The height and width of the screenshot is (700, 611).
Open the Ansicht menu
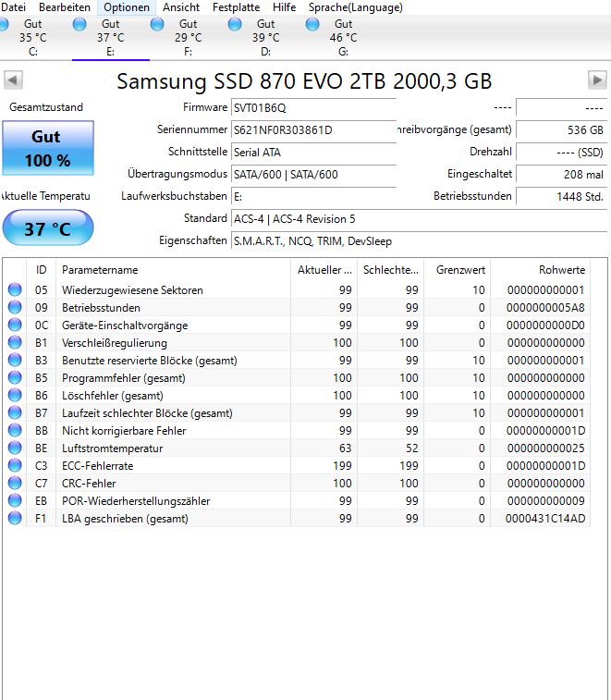181,7
